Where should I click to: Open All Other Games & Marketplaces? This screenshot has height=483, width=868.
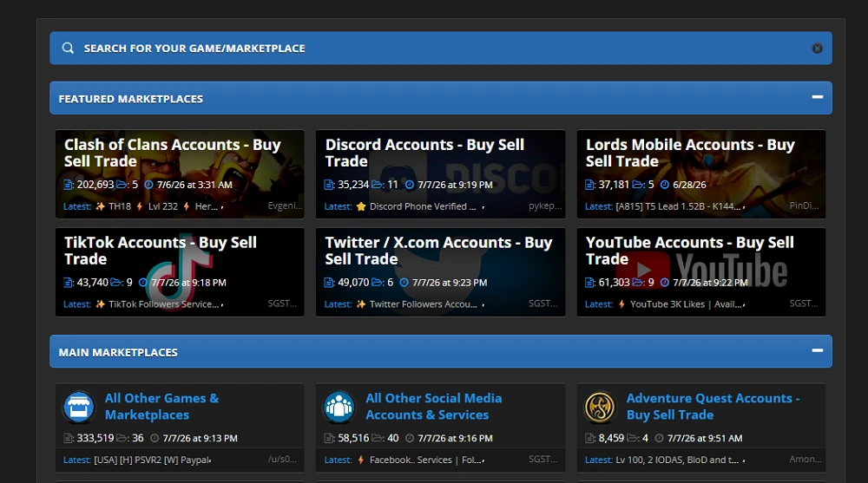(x=161, y=407)
